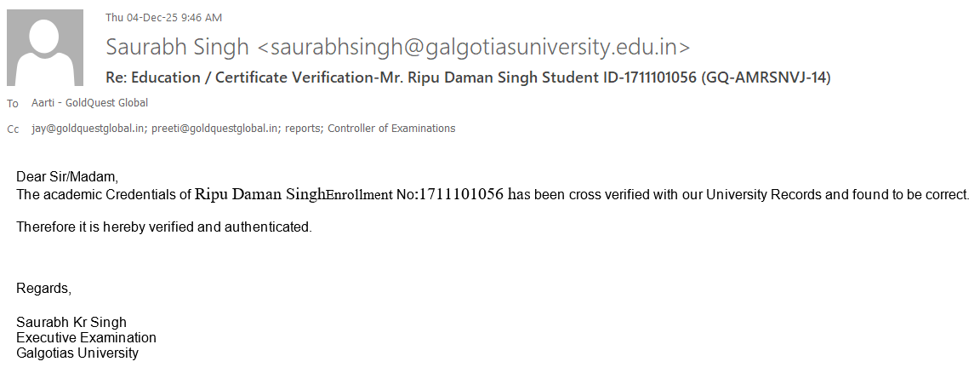Click signature name Saurabh Kr Singh
Viewport: 980px width, 373px height.
pyautogui.click(x=71, y=322)
